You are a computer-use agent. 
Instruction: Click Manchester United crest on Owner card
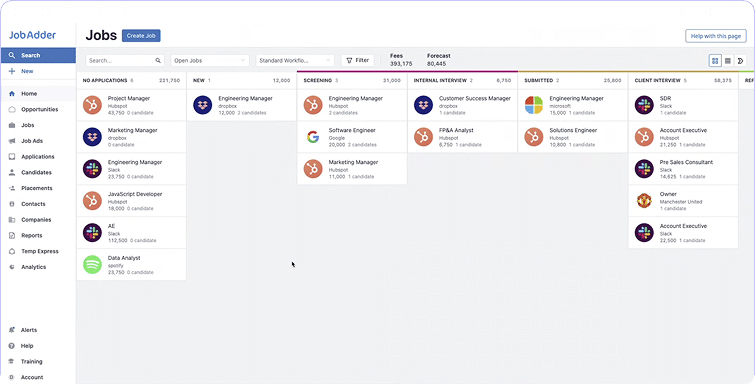[x=644, y=201]
